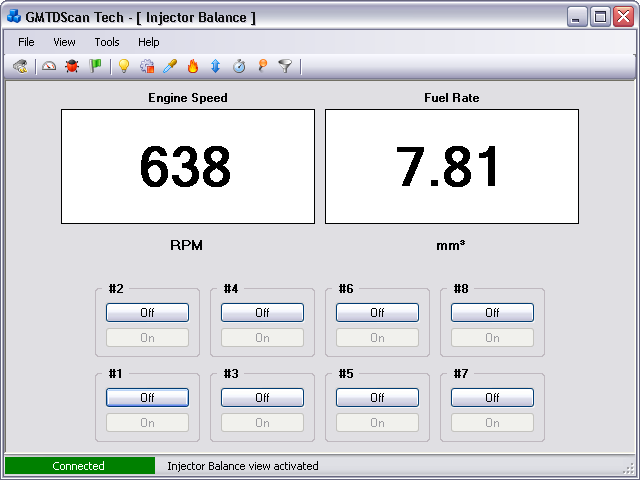Click the GMTDScan blue cubes title icon
640x480 pixels.
tap(14, 17)
